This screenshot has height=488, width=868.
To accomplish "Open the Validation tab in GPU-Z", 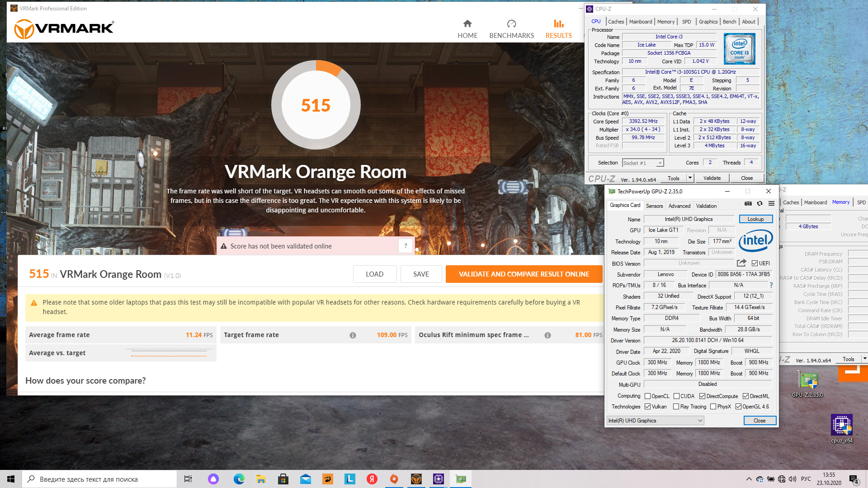I will pyautogui.click(x=706, y=206).
